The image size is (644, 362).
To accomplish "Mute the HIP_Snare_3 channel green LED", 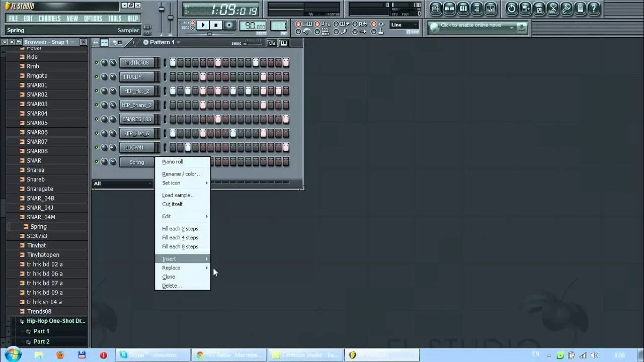I will point(97,105).
